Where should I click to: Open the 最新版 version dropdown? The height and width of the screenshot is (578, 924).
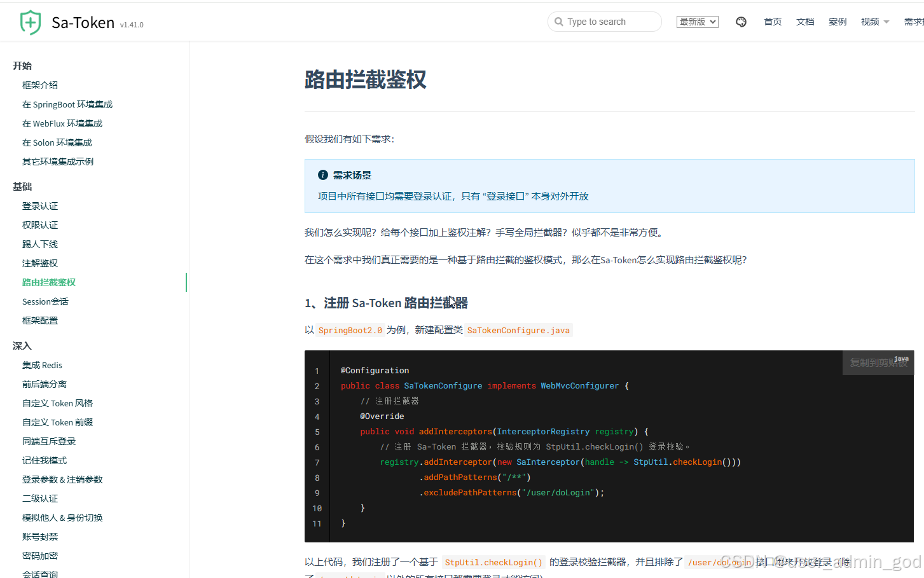(698, 22)
